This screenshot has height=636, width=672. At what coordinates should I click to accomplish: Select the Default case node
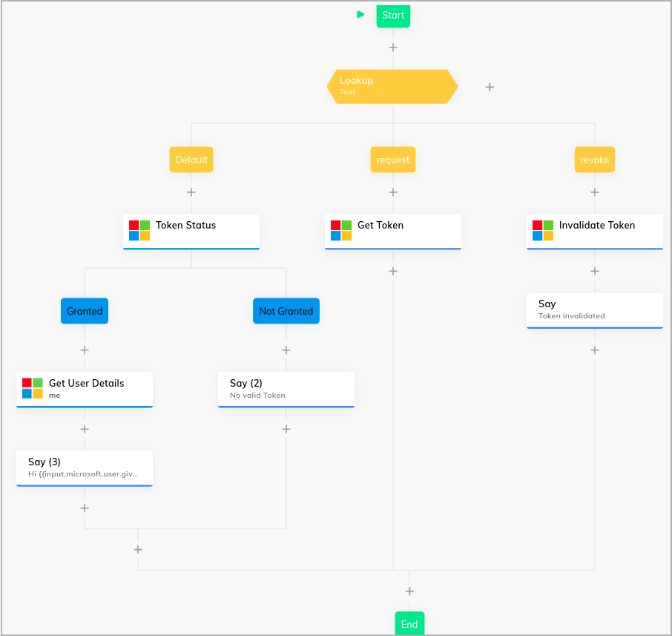coord(191,160)
